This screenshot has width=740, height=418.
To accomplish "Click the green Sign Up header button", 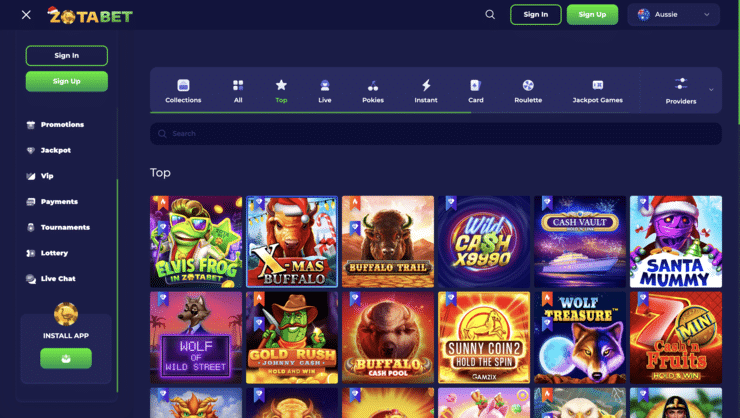I will coord(592,15).
